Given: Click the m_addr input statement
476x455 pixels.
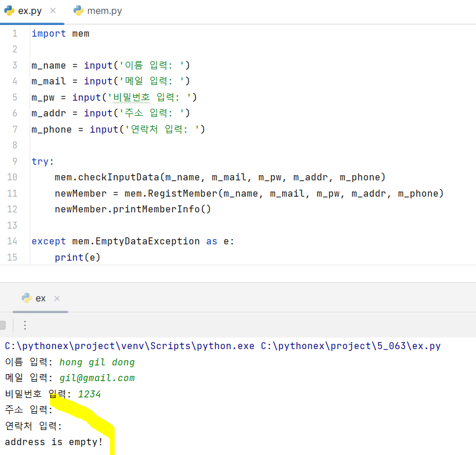Looking at the screenshot, I should click(x=111, y=113).
